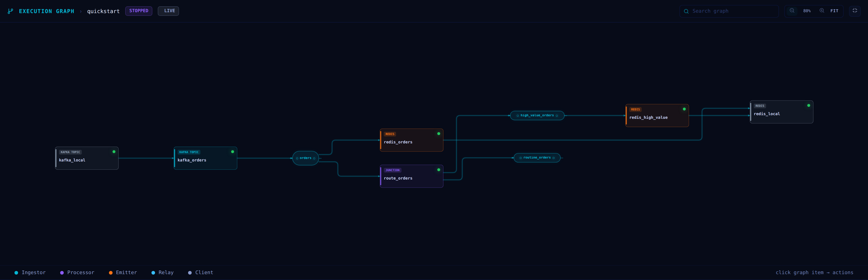Click the Processor legend color dot

[62, 273]
